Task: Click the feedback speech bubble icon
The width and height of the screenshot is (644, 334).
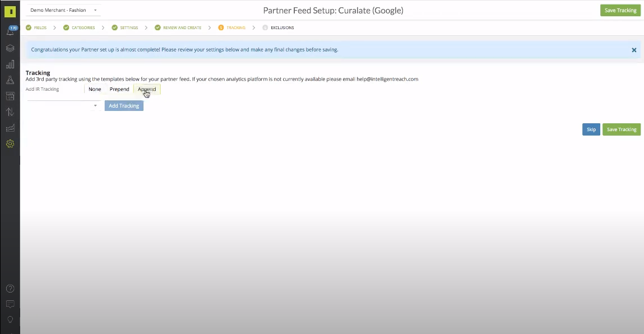Action: point(10,304)
